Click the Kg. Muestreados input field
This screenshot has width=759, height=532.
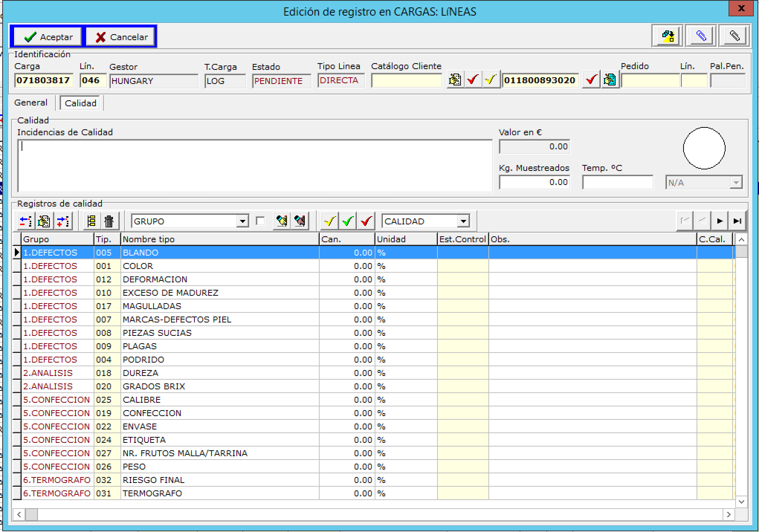534,182
